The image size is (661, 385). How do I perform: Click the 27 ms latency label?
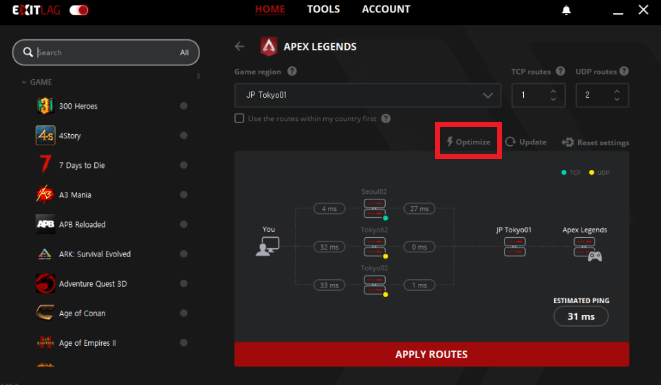pos(419,209)
